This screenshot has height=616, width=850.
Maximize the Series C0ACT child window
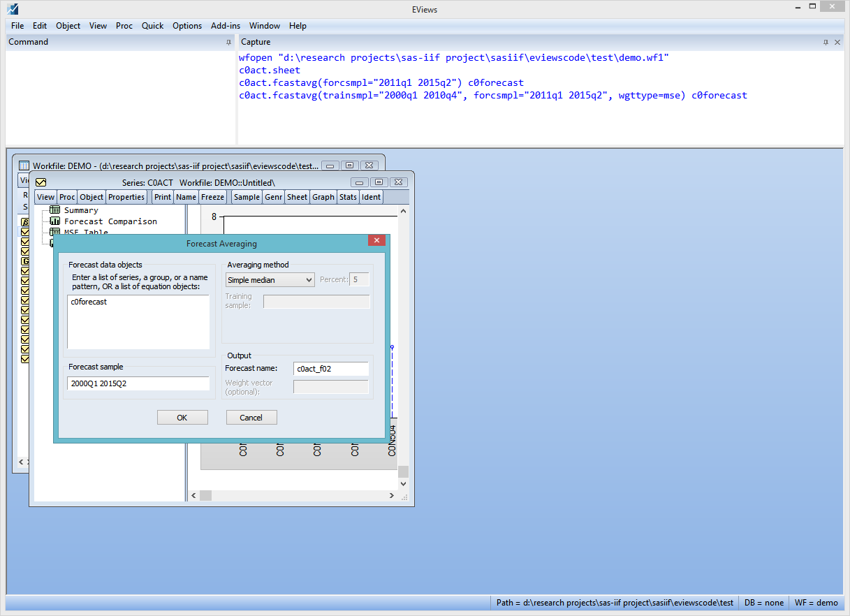pos(378,182)
